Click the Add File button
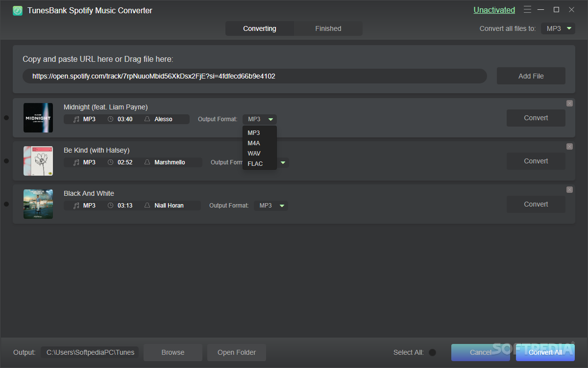 pyautogui.click(x=531, y=76)
